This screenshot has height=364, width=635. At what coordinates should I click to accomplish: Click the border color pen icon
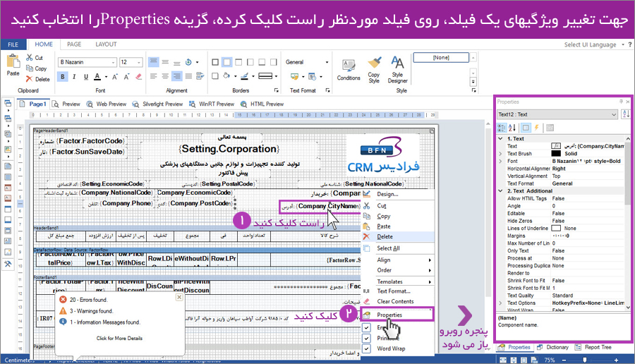coord(244,75)
